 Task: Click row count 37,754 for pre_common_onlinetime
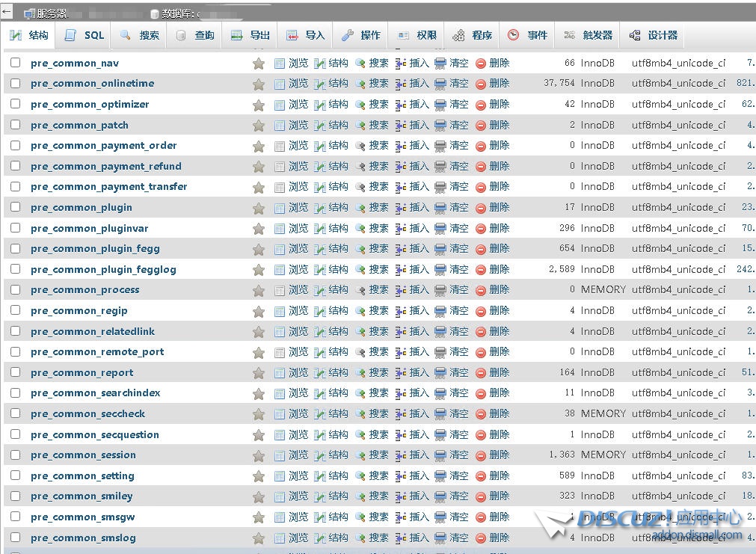(x=559, y=83)
